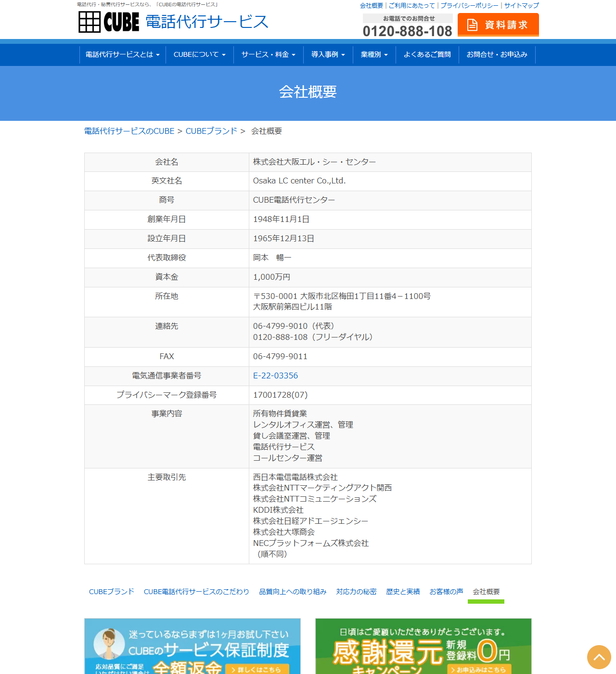Click the 資料請求 orange button
Viewport: 616px width, 674px height.
point(498,25)
